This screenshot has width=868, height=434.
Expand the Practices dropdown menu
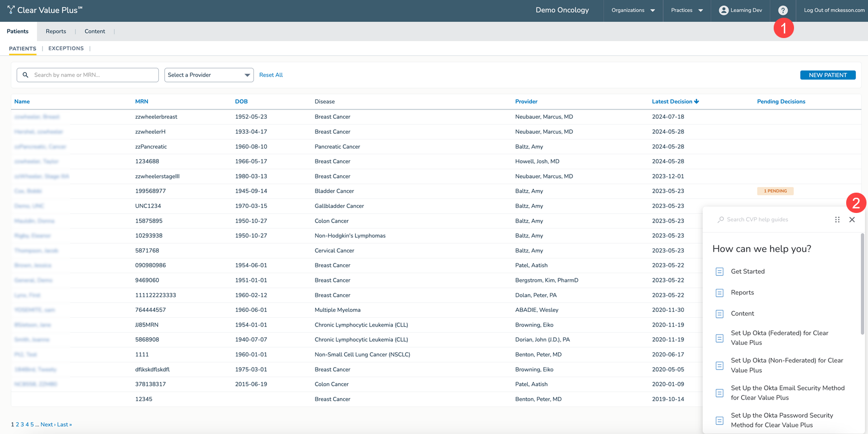coord(686,10)
